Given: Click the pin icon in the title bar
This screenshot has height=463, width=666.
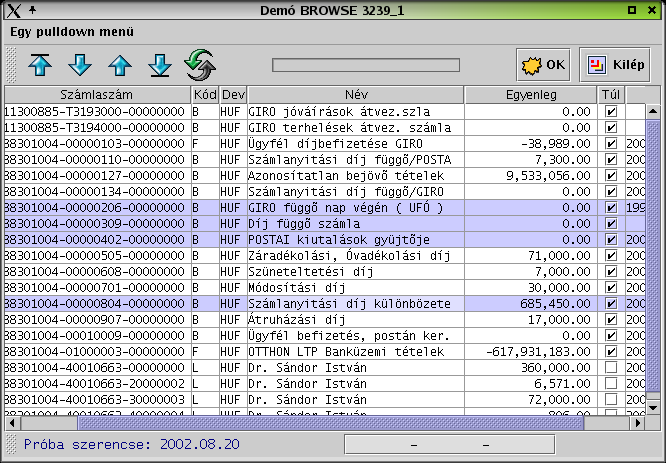Looking at the screenshot, I should pos(32,10).
